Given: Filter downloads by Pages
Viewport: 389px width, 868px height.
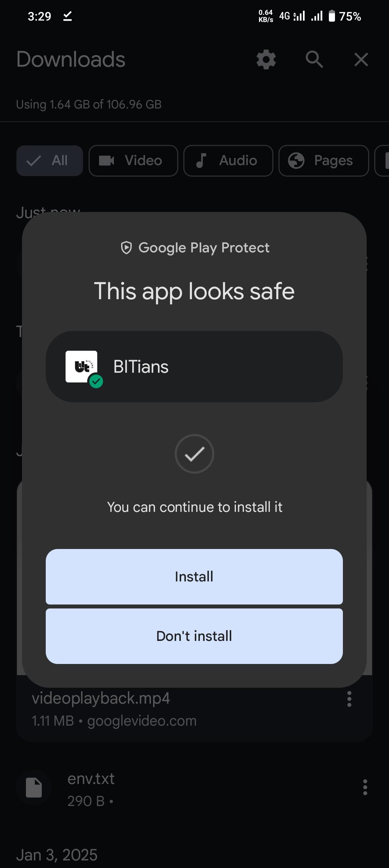Looking at the screenshot, I should click(324, 161).
